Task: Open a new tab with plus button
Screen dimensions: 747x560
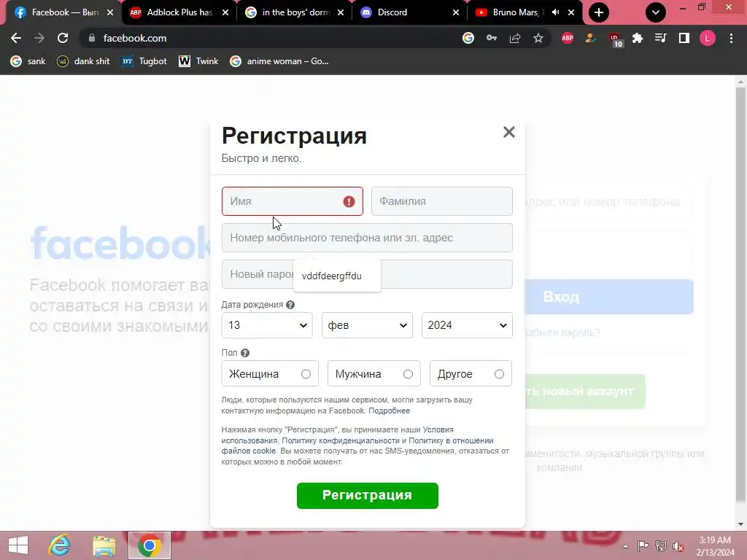Action: pyautogui.click(x=599, y=12)
